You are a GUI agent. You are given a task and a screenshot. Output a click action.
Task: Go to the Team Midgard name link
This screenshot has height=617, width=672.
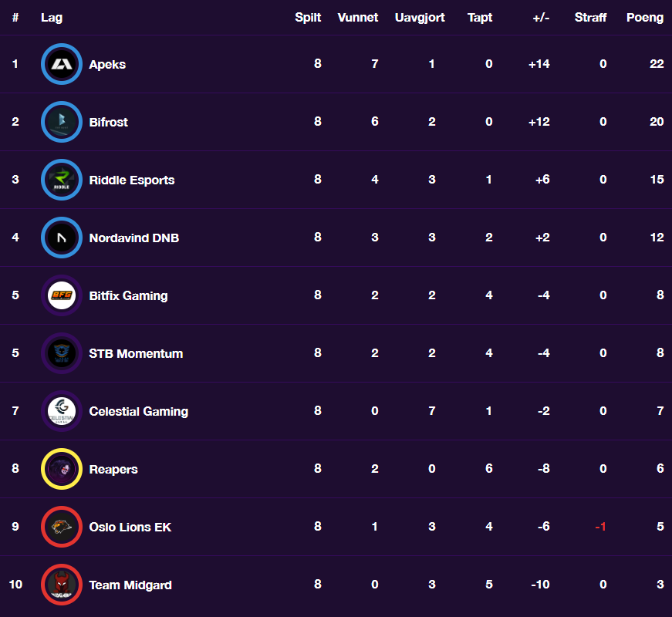[x=130, y=585]
